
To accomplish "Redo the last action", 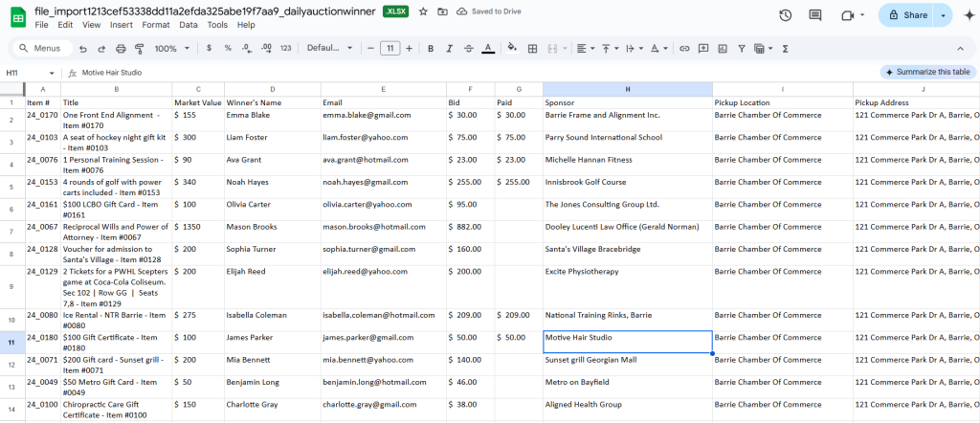I will tap(101, 48).
